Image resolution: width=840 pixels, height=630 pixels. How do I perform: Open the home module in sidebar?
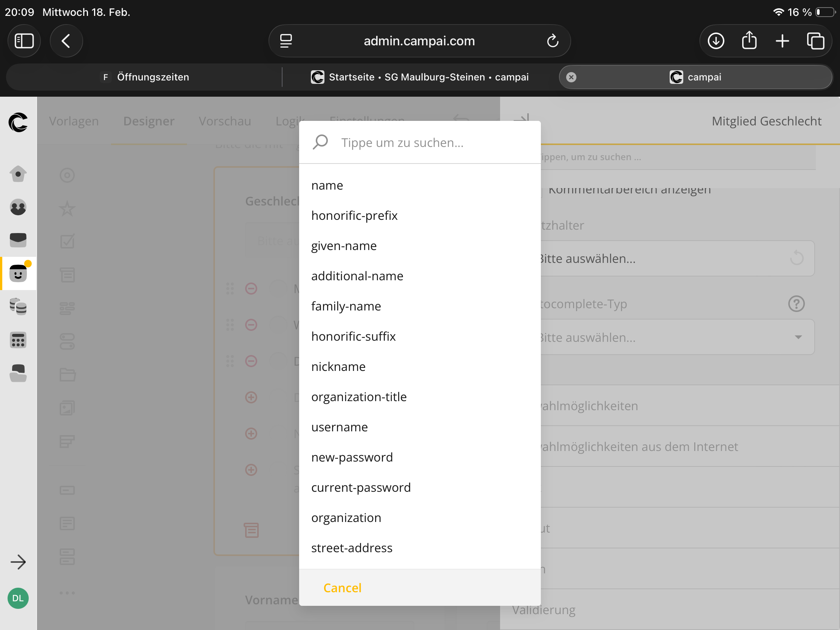18,174
